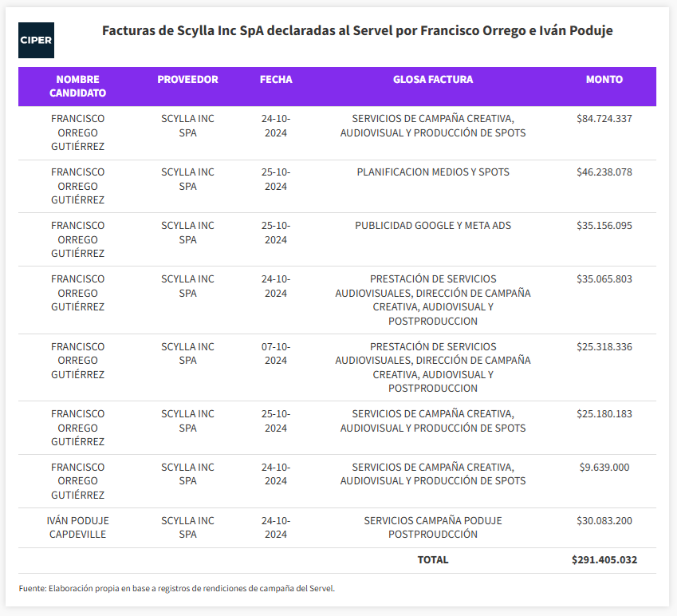Select the PROVEEDOR column header
The height and width of the screenshot is (616, 677).
click(187, 80)
